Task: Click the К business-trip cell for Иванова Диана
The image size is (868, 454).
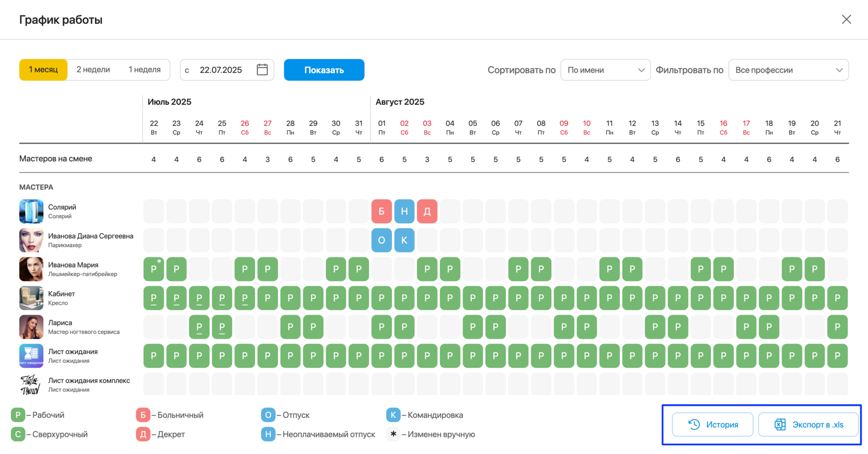Action: pyautogui.click(x=404, y=240)
